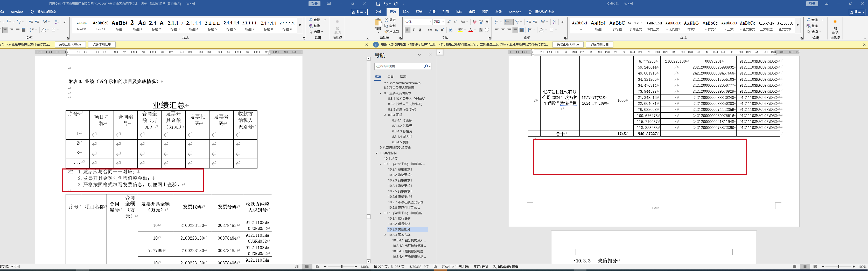Viewport: 868px width, 271px height.
Task: Open the 宋体 font name dropdown
Action: 430,22
